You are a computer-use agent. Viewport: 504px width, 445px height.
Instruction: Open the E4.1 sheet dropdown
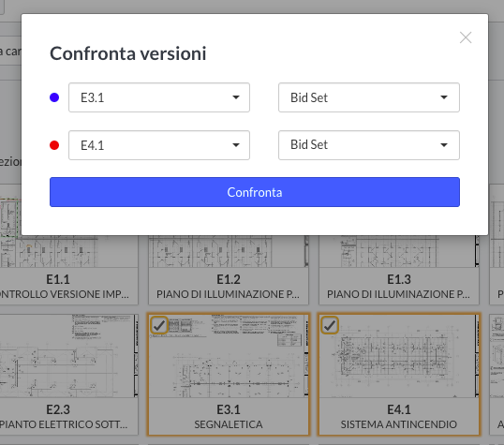point(159,145)
